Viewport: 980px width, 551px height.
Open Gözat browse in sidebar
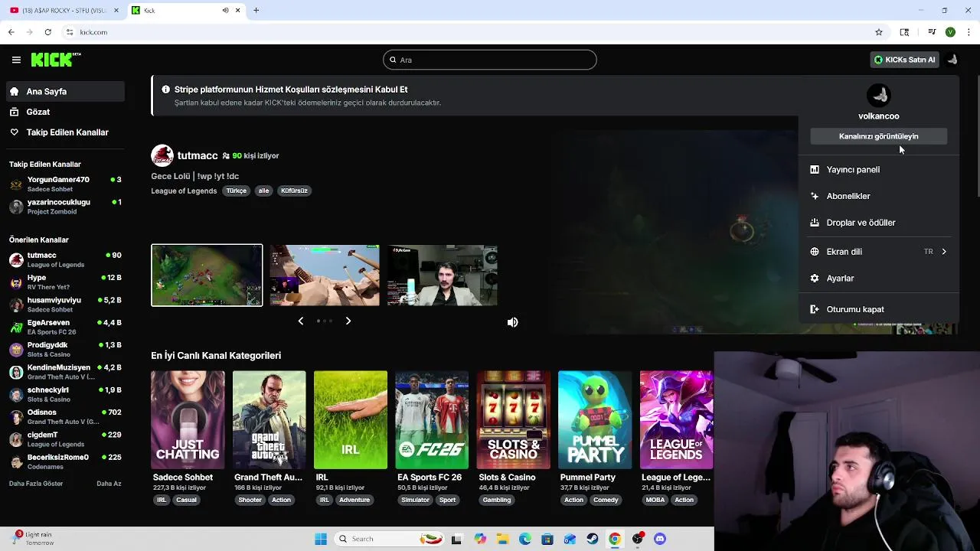64,112
